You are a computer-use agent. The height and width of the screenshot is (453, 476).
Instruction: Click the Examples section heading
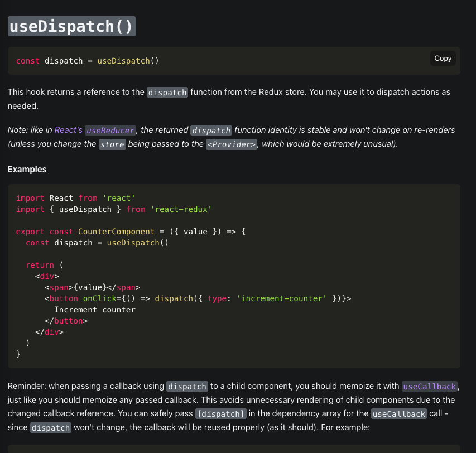click(x=27, y=170)
